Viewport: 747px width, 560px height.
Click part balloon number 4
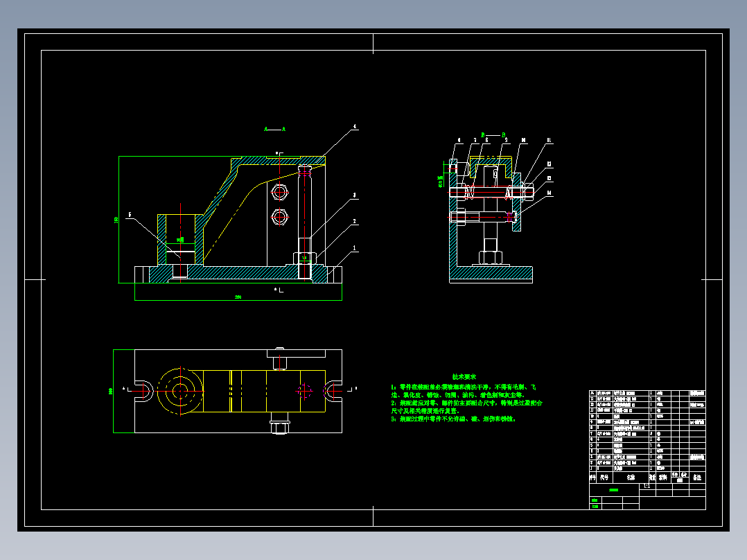(x=355, y=127)
